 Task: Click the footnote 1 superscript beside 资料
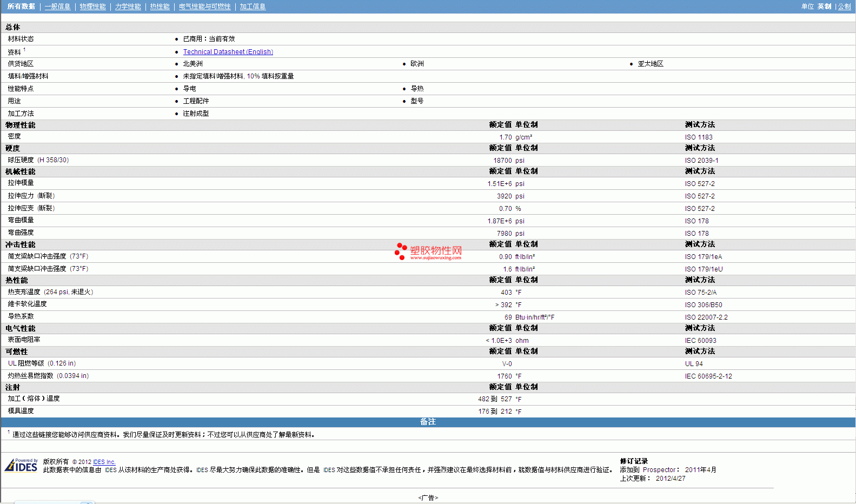24,50
